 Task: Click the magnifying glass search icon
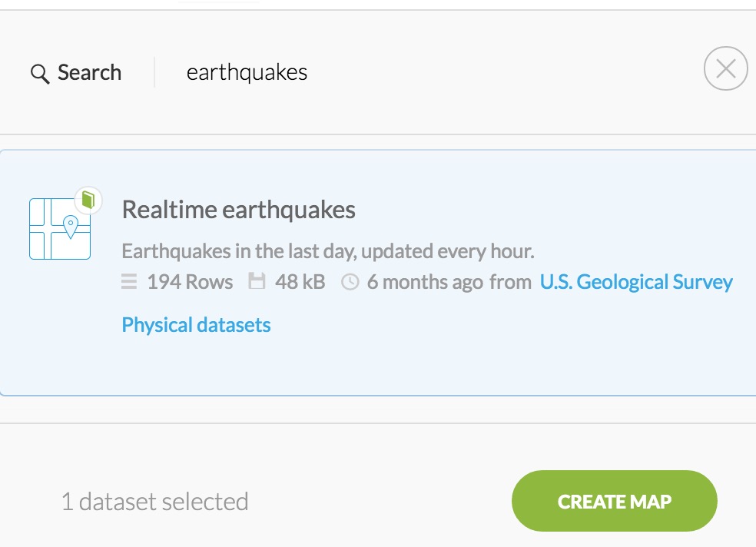pyautogui.click(x=39, y=74)
